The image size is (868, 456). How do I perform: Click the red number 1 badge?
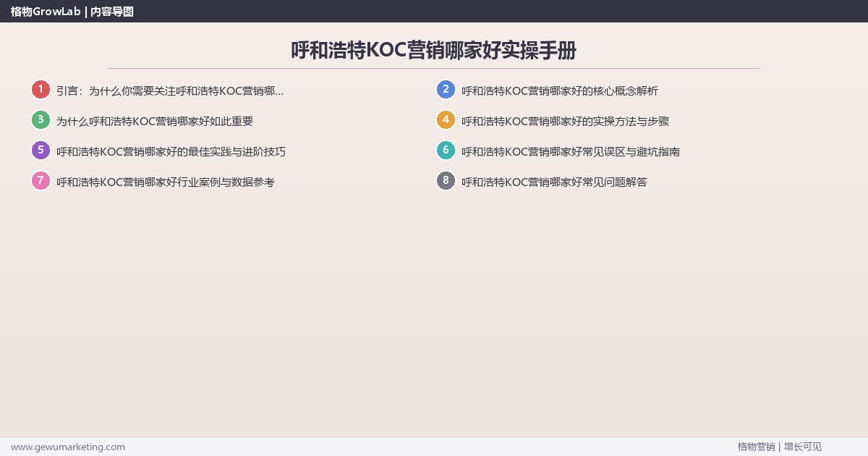coord(41,90)
